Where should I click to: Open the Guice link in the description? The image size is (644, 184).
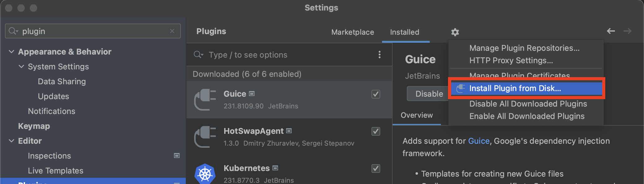point(479,141)
